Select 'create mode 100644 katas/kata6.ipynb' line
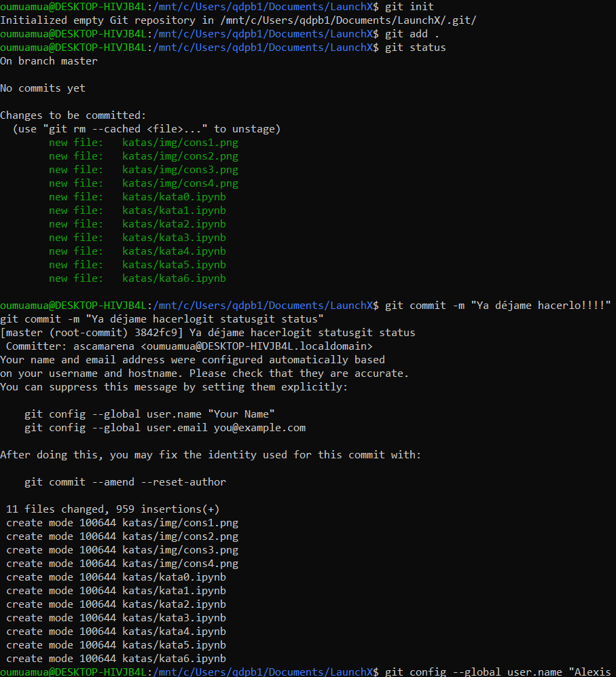The height and width of the screenshot is (677, 616). (x=116, y=659)
